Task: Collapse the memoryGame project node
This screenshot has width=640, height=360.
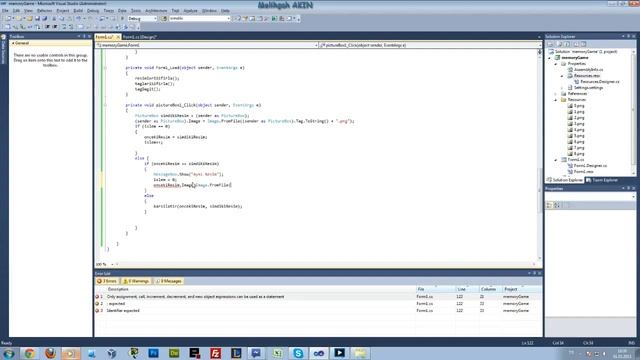Action: 550,58
